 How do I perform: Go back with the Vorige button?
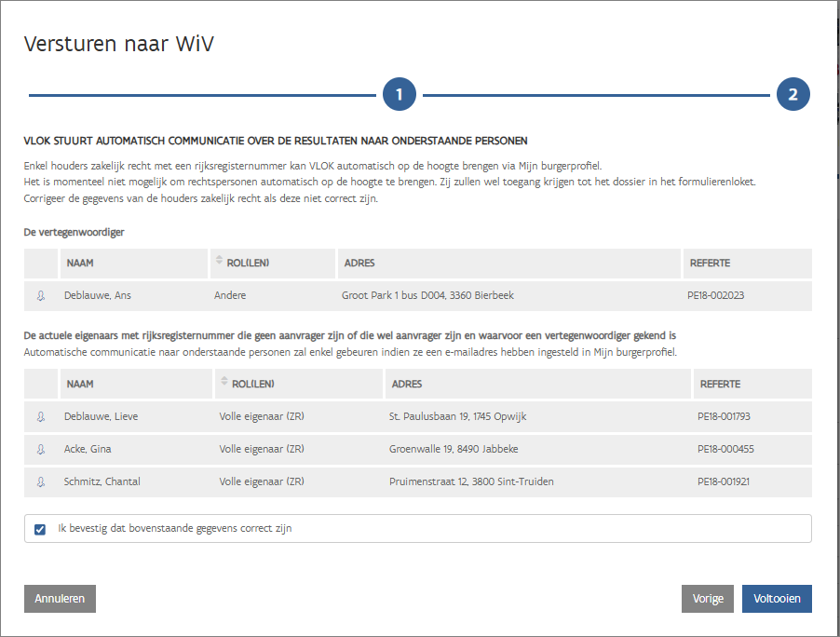coord(708,599)
